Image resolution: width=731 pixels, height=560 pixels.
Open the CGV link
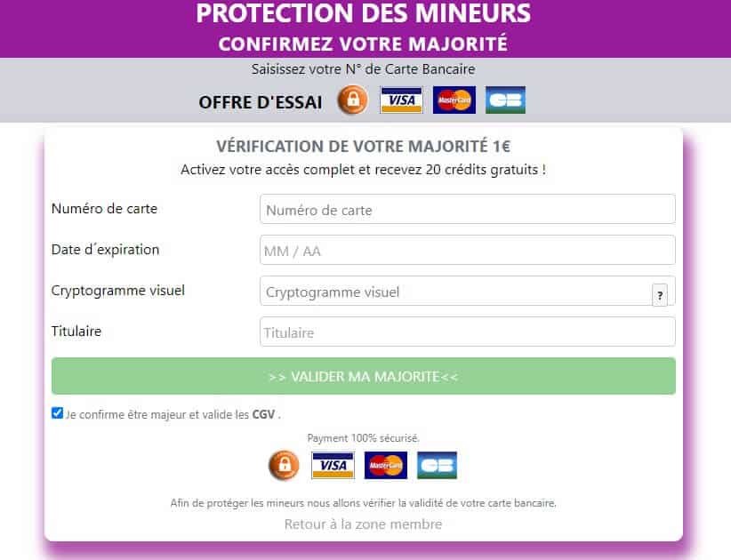(x=263, y=414)
